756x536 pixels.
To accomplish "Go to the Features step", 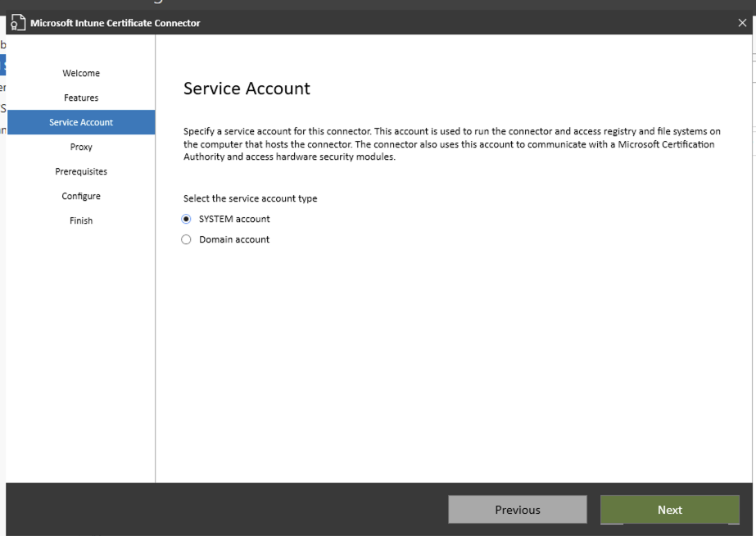I will point(81,98).
